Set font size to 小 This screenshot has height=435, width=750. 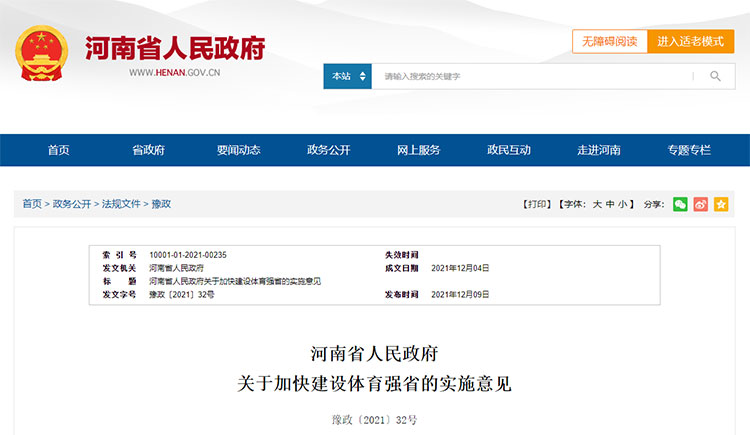click(621, 204)
